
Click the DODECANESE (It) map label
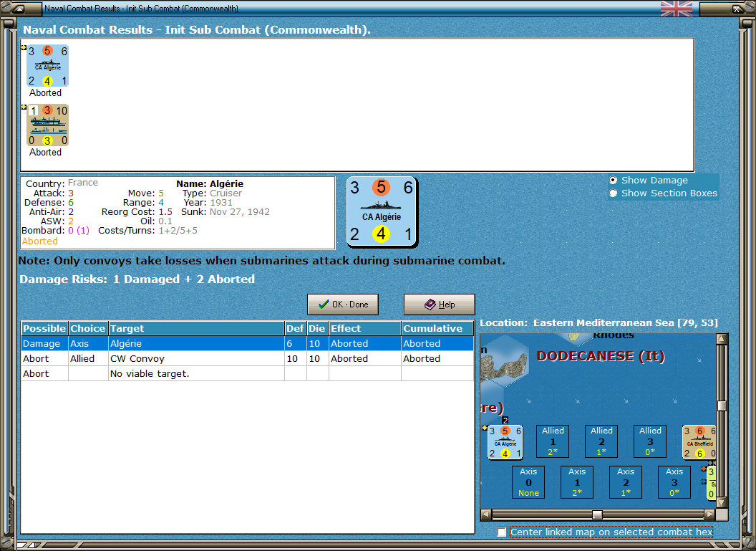601,356
